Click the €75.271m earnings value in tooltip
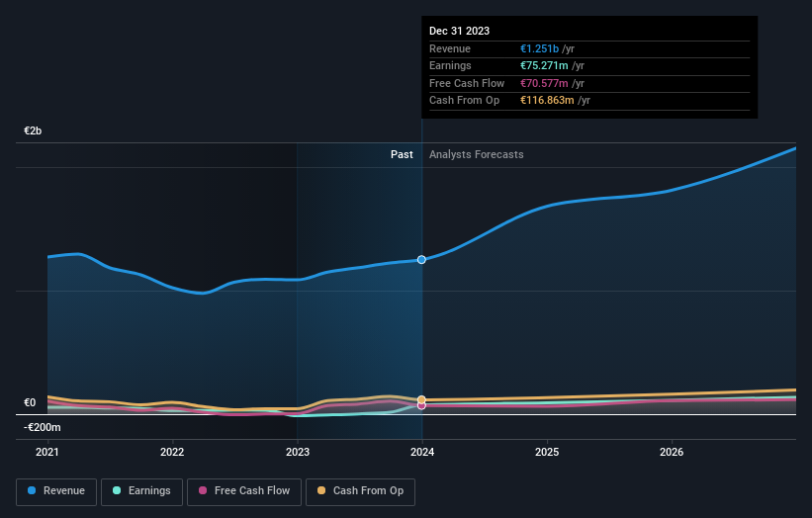This screenshot has height=518, width=812. 544,65
